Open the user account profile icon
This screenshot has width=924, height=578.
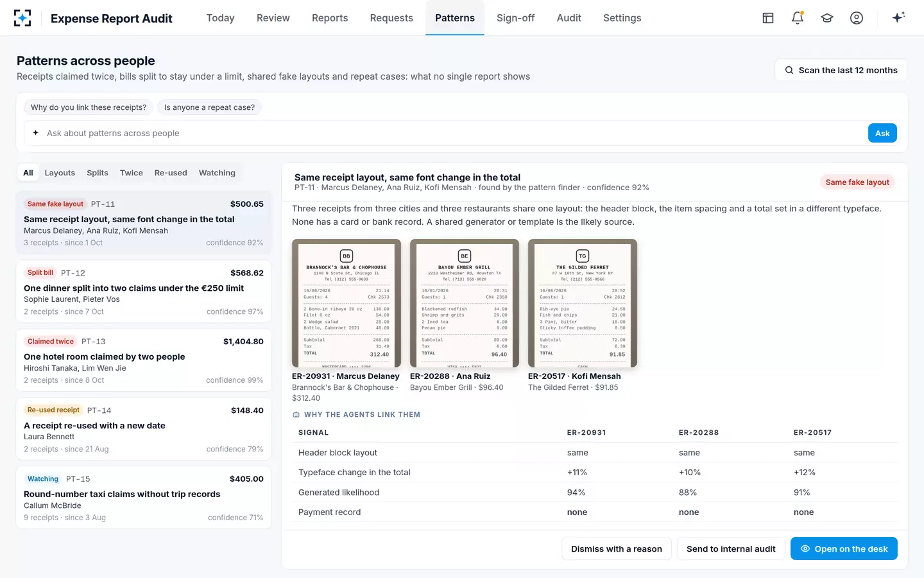[x=857, y=18]
